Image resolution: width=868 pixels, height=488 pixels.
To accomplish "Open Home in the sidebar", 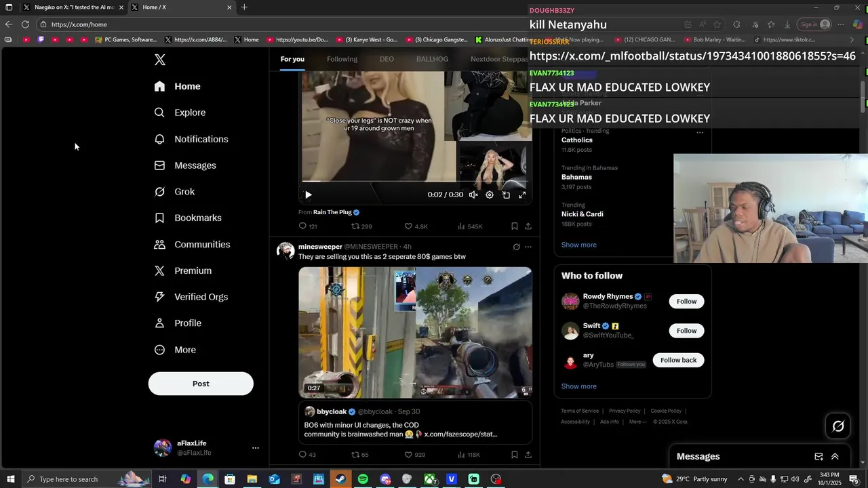I will (177, 86).
